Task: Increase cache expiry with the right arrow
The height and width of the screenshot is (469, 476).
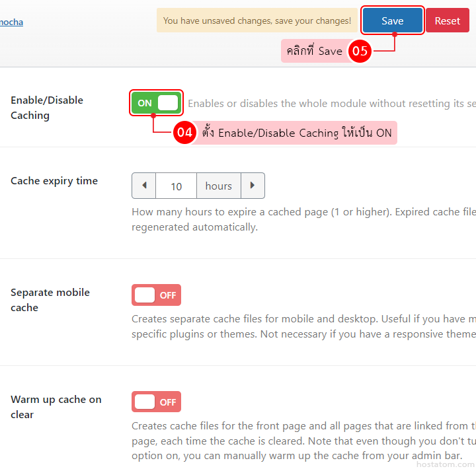Action: tap(253, 186)
